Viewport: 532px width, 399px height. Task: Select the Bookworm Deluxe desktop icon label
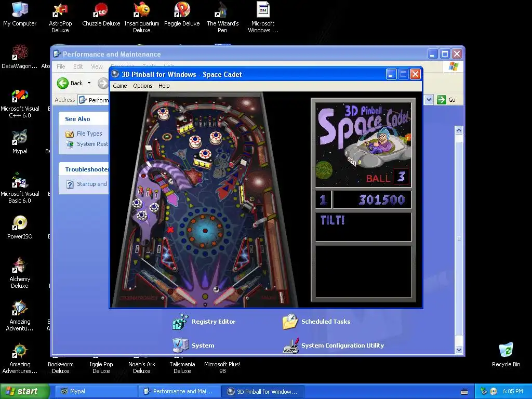(x=60, y=367)
